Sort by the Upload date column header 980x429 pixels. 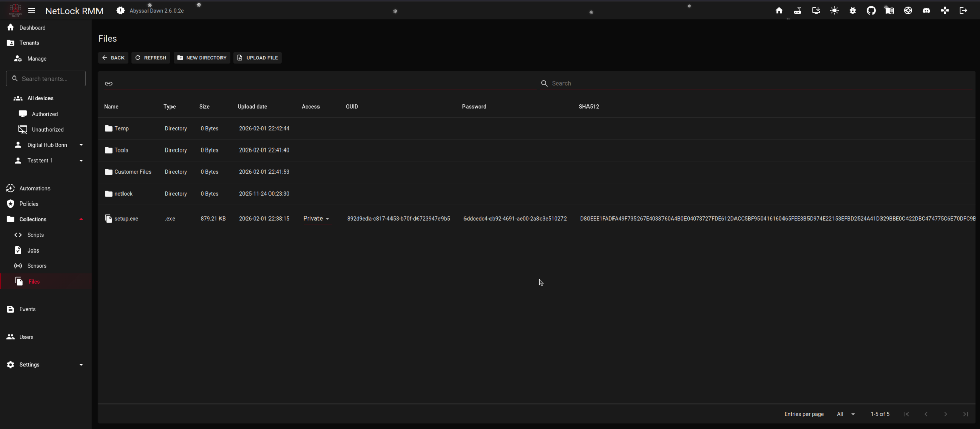point(253,107)
